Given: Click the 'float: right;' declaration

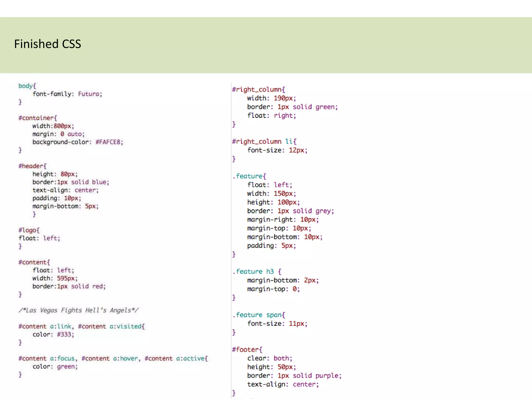Looking at the screenshot, I should pyautogui.click(x=272, y=116).
